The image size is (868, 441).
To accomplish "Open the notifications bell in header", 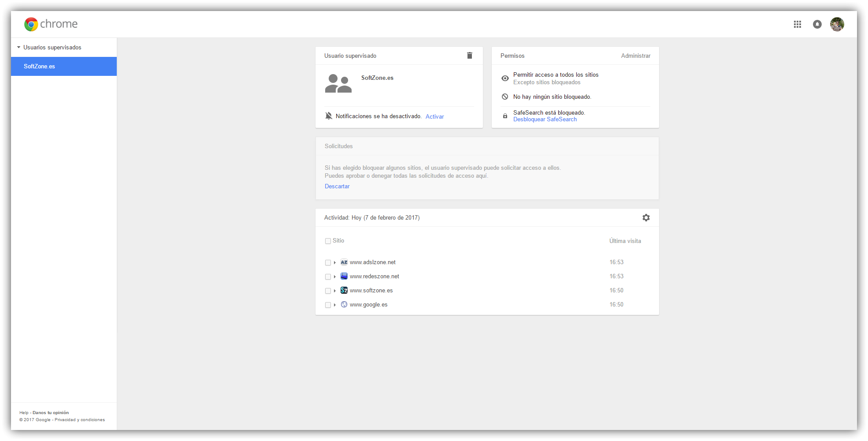I will tap(817, 24).
